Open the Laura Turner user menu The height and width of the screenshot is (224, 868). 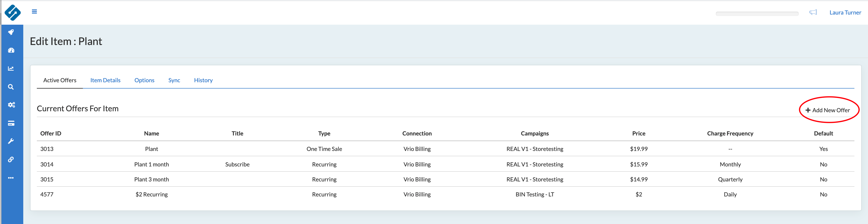tap(845, 13)
